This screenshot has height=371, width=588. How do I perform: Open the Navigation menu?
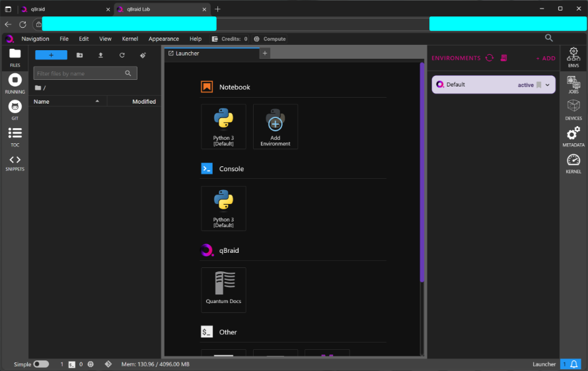35,38
